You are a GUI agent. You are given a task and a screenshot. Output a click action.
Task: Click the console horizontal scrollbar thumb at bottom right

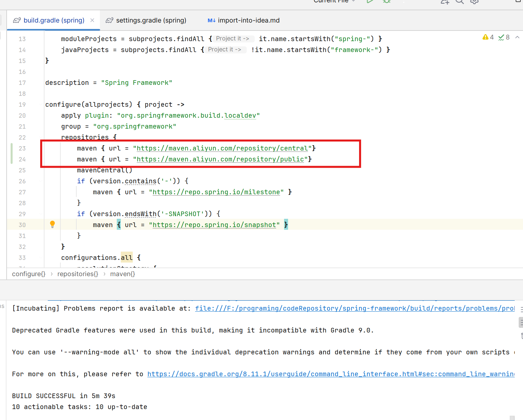pos(512,418)
